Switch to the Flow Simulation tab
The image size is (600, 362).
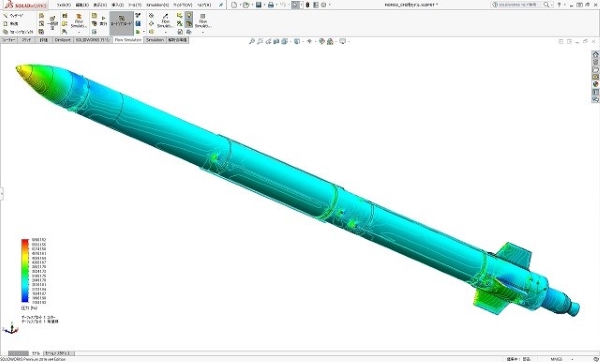(x=128, y=40)
